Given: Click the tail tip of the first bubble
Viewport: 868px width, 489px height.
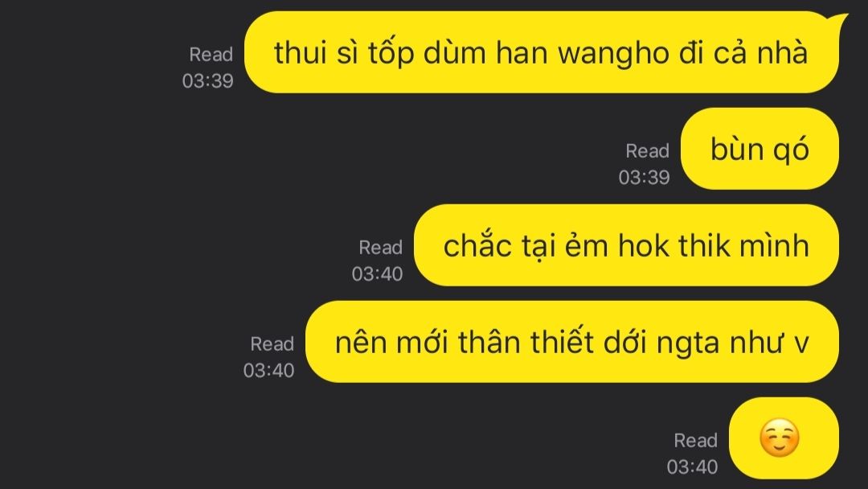Looking at the screenshot, I should [x=844, y=18].
